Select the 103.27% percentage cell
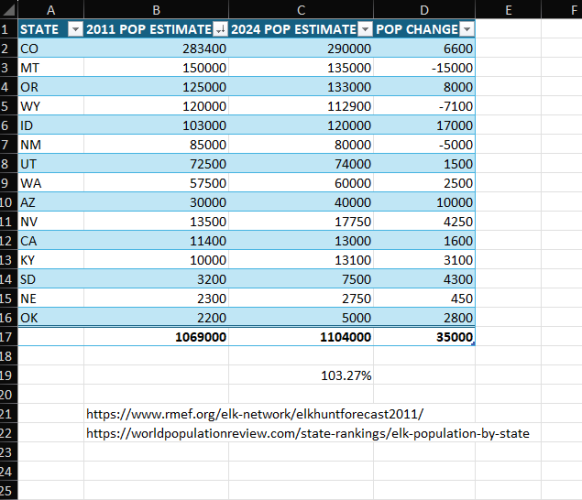The image size is (582, 500). click(x=301, y=375)
